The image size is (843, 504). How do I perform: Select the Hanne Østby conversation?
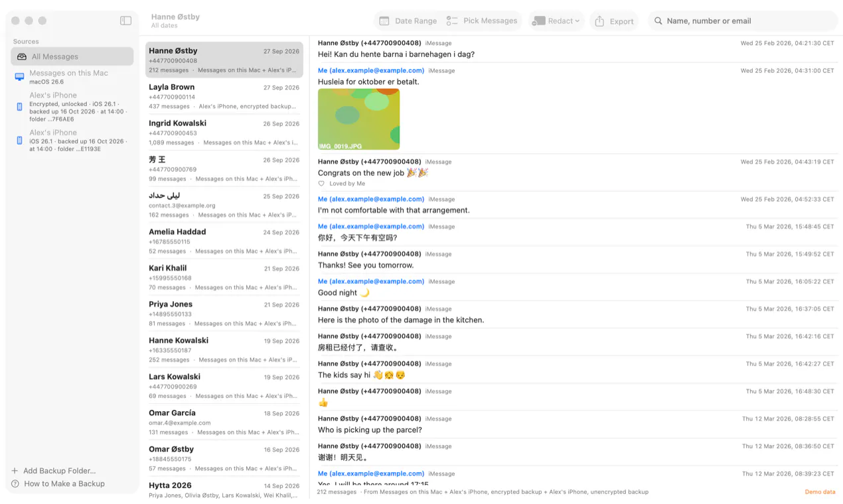point(224,60)
